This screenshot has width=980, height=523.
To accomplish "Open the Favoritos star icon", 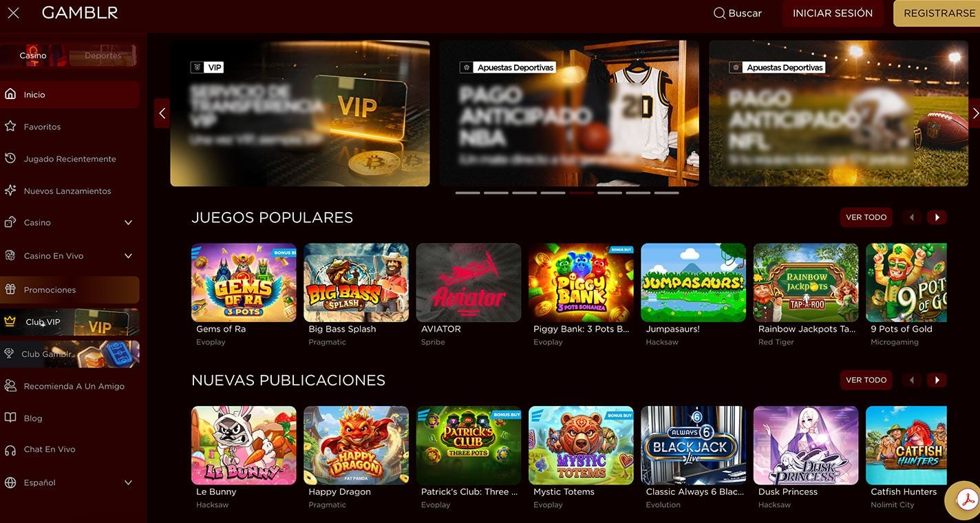I will [10, 127].
